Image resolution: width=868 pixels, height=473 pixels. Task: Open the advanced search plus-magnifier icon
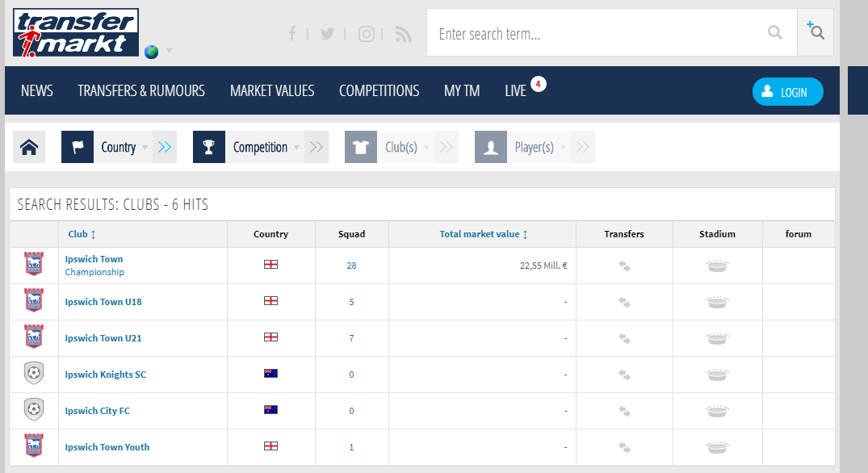(x=816, y=31)
